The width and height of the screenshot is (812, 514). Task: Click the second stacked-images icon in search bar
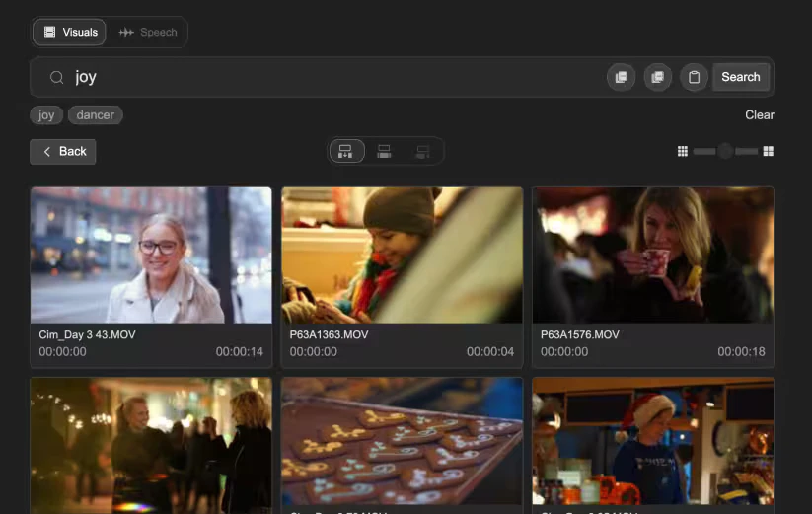tap(657, 77)
